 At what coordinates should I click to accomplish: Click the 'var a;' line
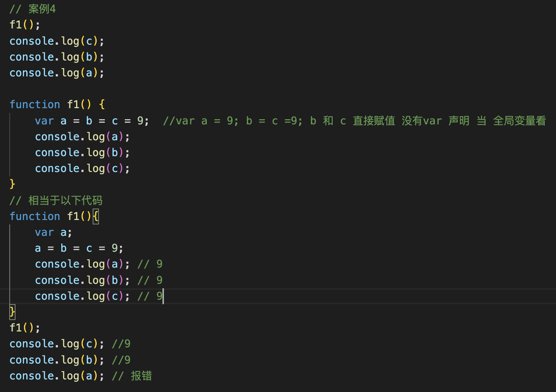click(54, 232)
